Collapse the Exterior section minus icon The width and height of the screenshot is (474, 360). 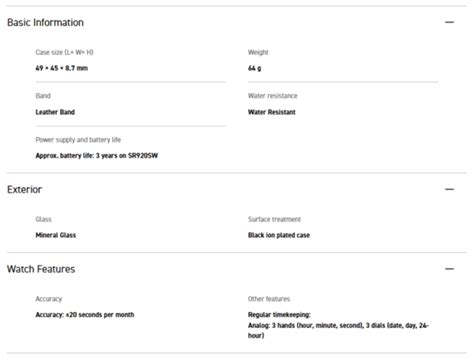(x=449, y=189)
